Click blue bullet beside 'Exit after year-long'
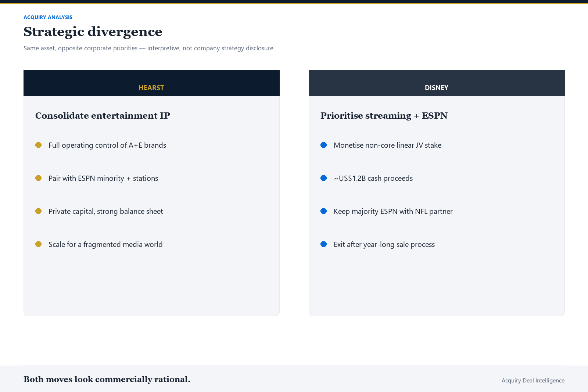588x392 pixels. click(x=323, y=244)
